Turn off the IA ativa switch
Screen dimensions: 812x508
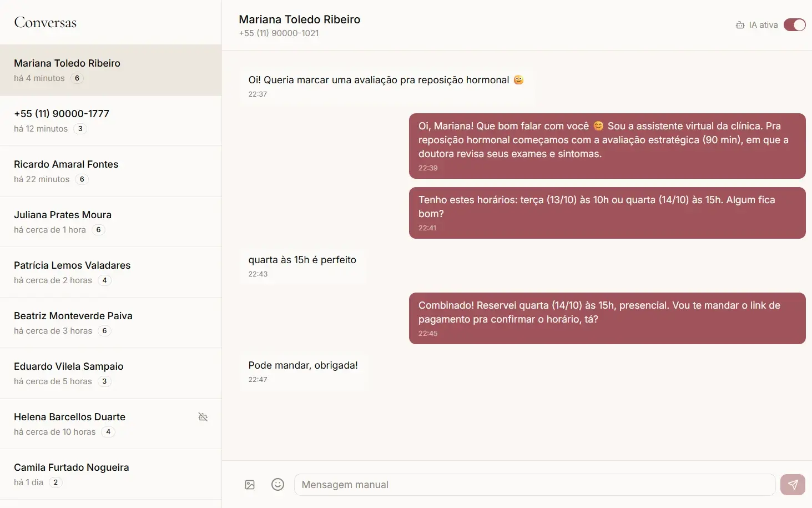tap(794, 25)
